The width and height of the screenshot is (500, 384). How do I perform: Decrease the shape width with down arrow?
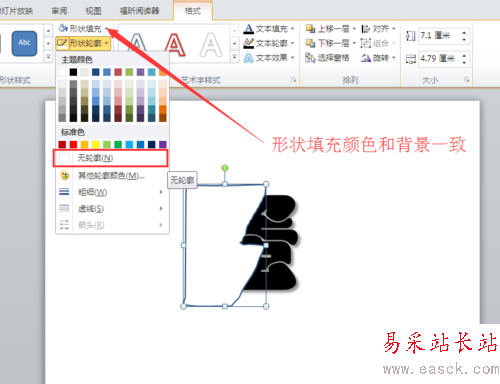click(x=464, y=62)
